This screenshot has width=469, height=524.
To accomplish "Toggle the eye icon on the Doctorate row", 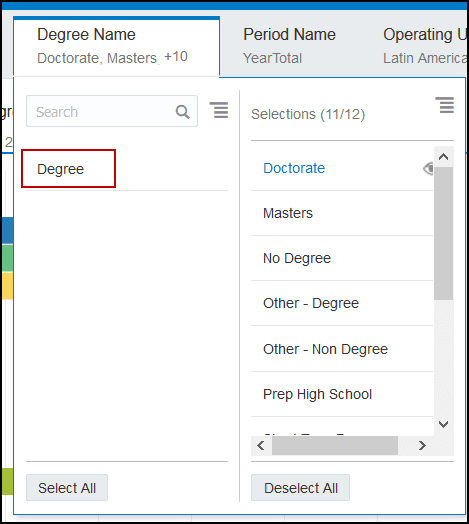I will (x=428, y=168).
